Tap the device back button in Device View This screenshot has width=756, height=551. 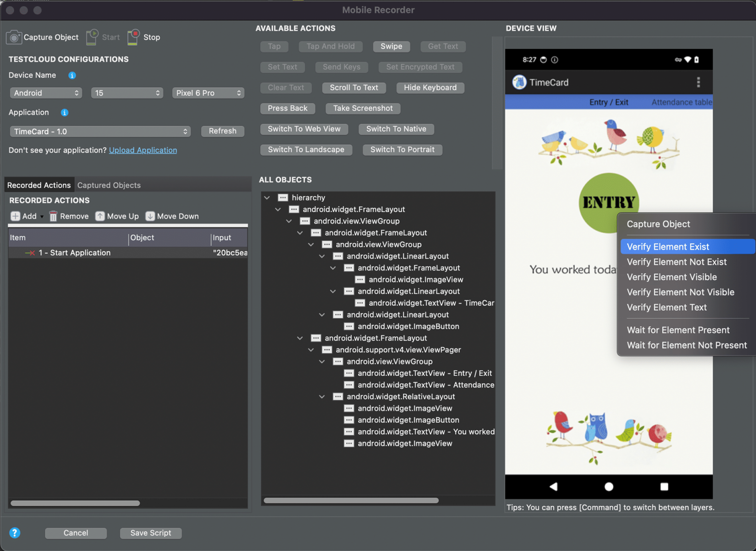click(553, 486)
